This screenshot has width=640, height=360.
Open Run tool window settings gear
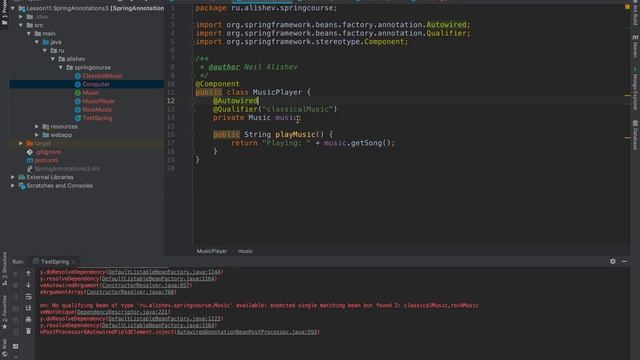click(x=613, y=261)
